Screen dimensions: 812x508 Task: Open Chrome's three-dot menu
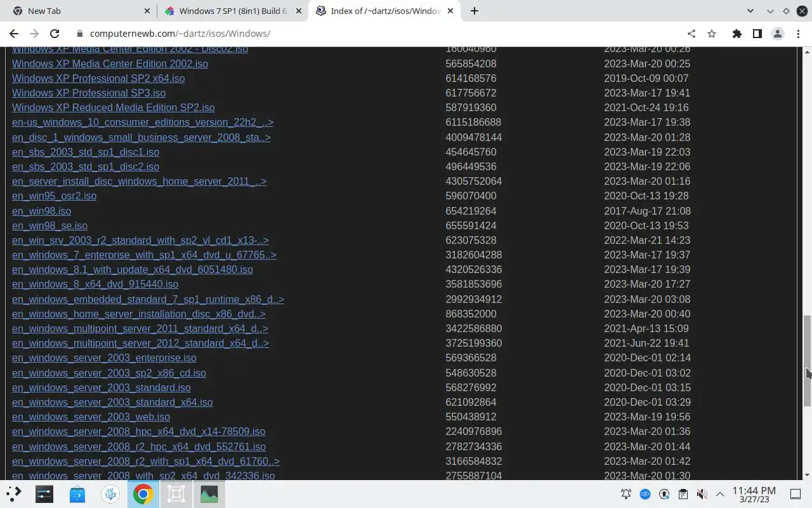click(x=798, y=34)
